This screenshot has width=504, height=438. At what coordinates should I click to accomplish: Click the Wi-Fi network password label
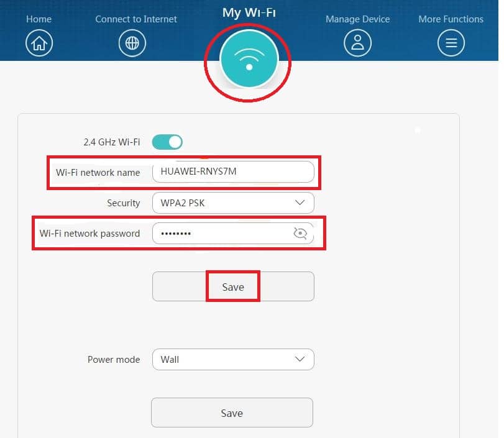tap(89, 234)
